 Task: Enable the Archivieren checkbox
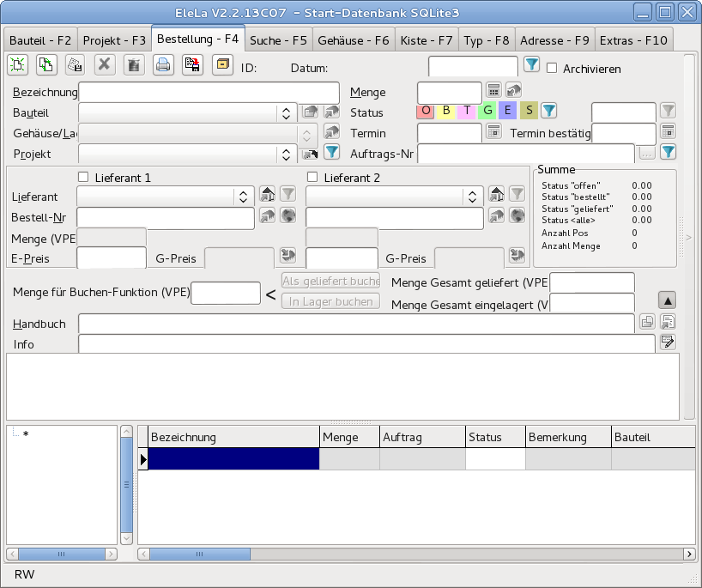point(552,68)
